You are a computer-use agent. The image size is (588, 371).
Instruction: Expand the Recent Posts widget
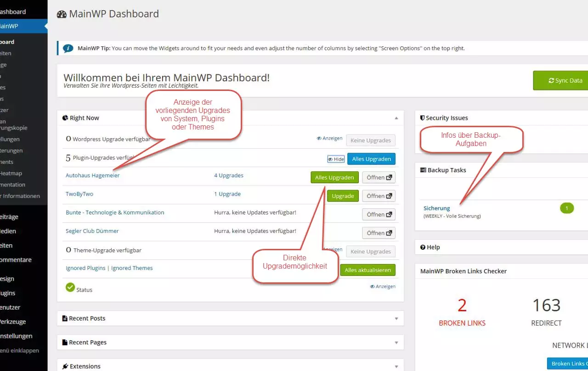coord(396,318)
